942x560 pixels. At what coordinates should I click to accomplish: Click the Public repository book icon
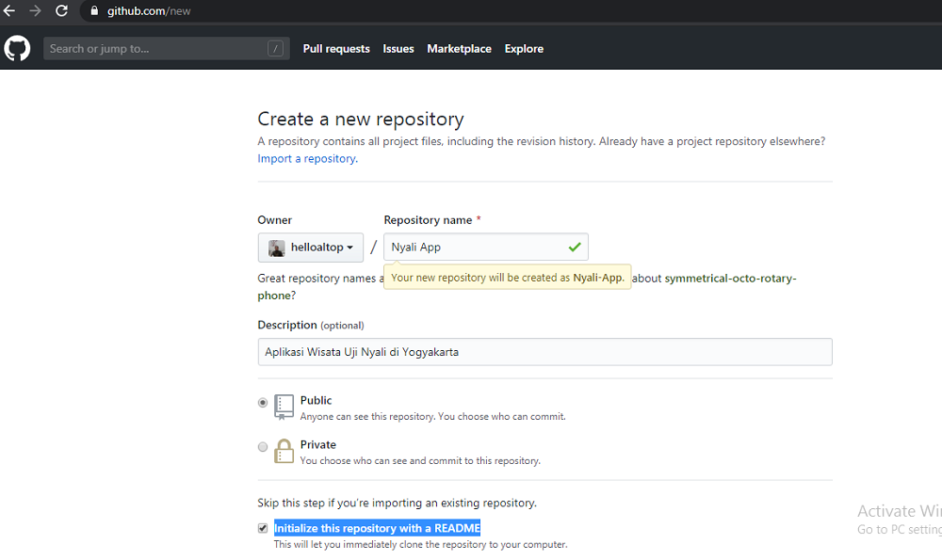pos(284,406)
